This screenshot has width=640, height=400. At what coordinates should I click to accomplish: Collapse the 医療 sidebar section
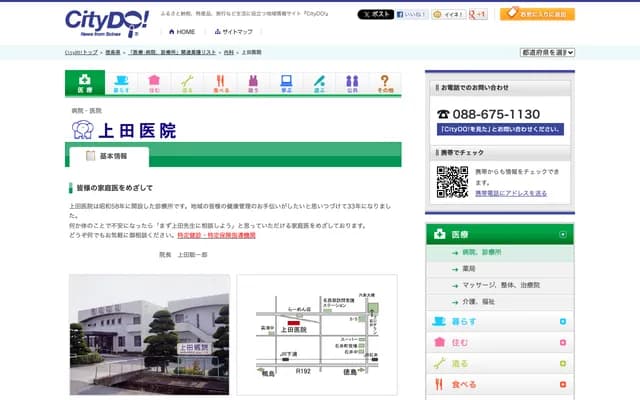pyautogui.click(x=564, y=234)
